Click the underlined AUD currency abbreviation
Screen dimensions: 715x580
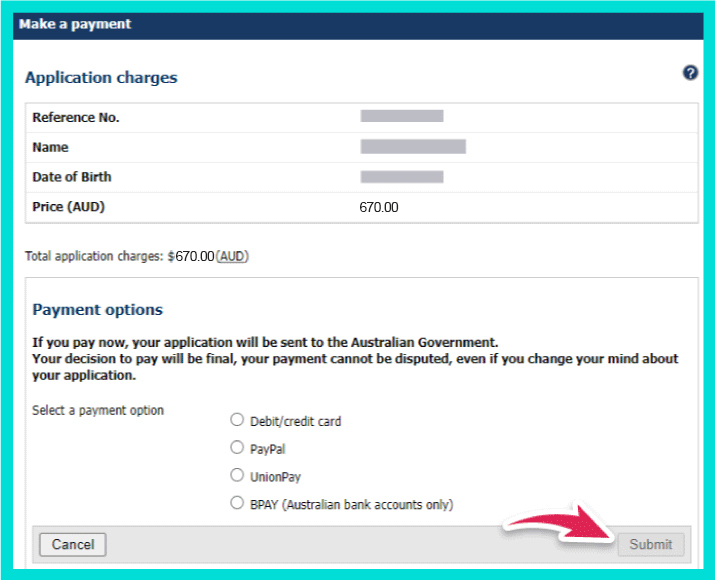232,256
